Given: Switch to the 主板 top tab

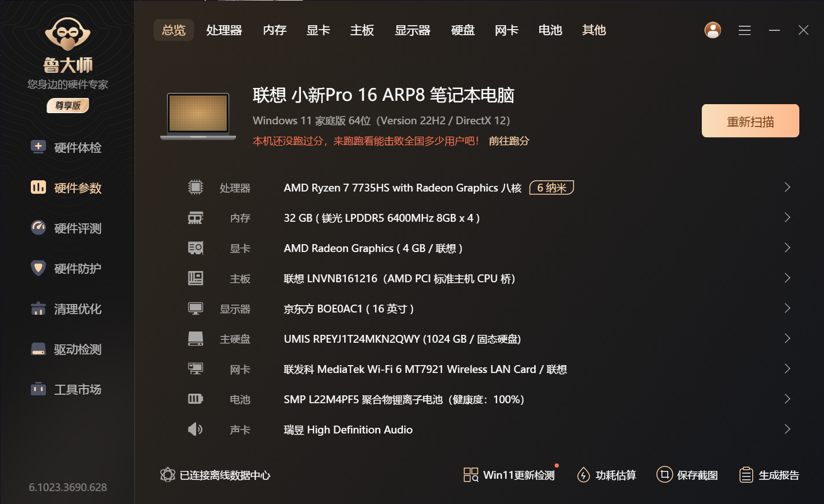Looking at the screenshot, I should coord(362,30).
